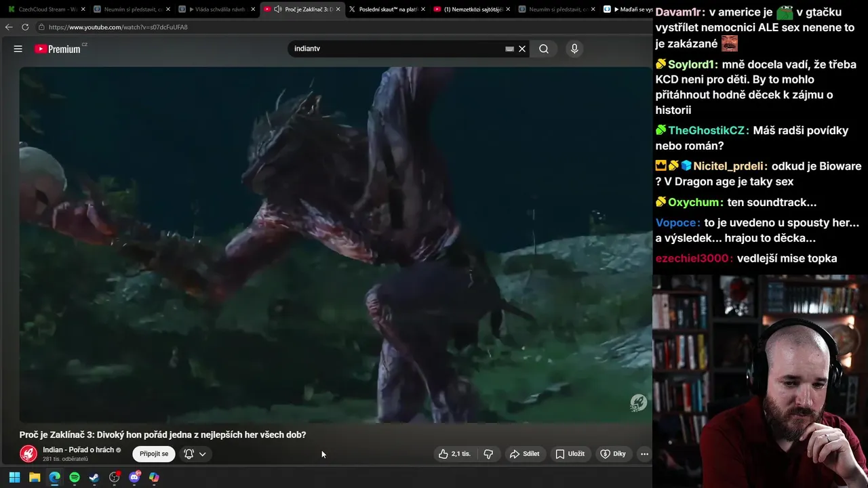
Task: Click the URL address bar
Action: coord(342,27)
